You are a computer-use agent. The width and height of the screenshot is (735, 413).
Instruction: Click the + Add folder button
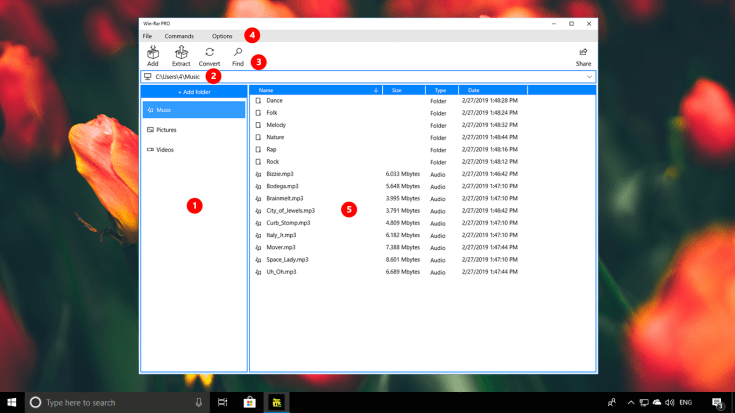193,91
